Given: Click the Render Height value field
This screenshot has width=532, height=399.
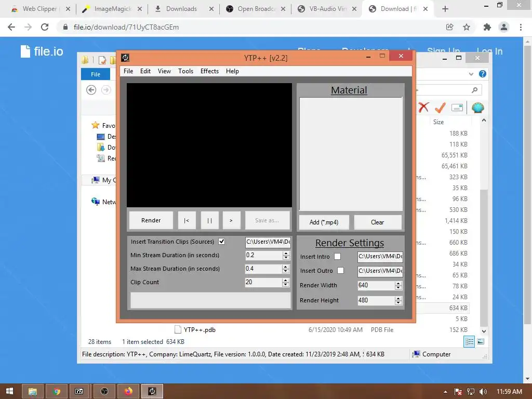Looking at the screenshot, I should coord(376,300).
